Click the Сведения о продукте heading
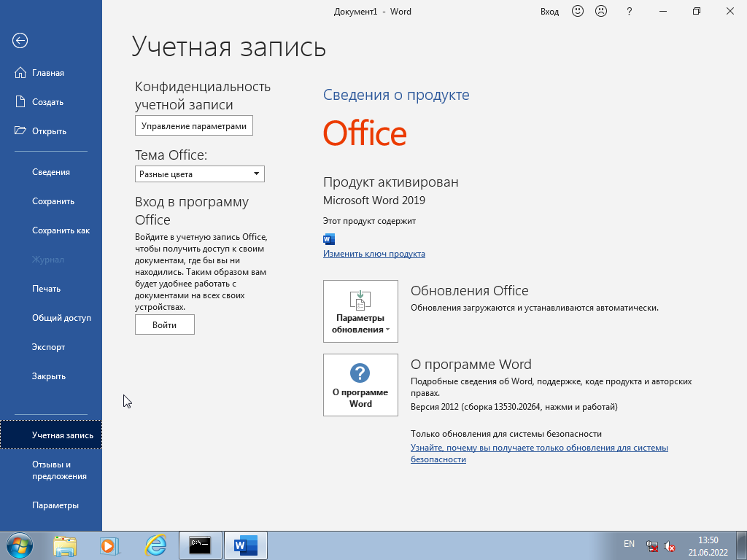 (x=396, y=95)
